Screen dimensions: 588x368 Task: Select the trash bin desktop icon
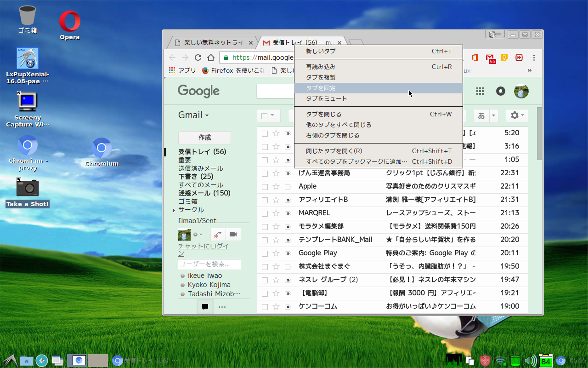[28, 19]
